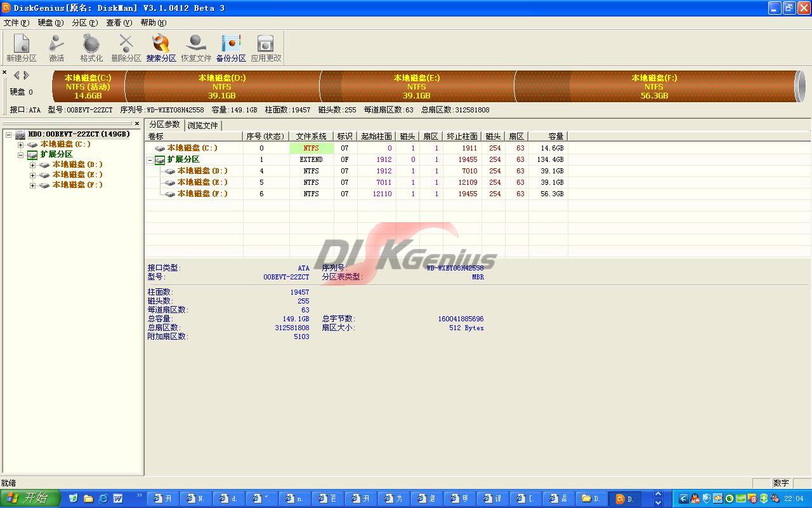
Task: Close the disk map bar with X
Action: tap(4, 72)
